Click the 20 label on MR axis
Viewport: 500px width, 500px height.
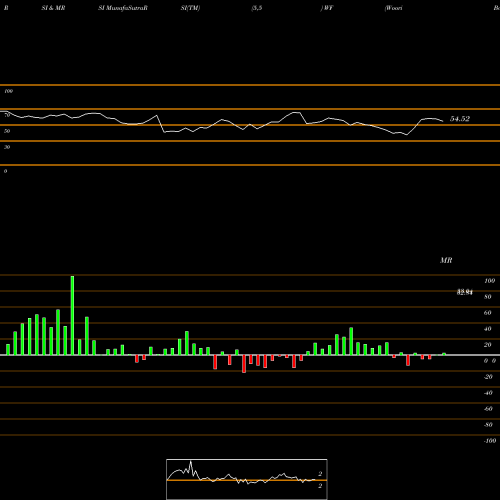tap(488, 345)
